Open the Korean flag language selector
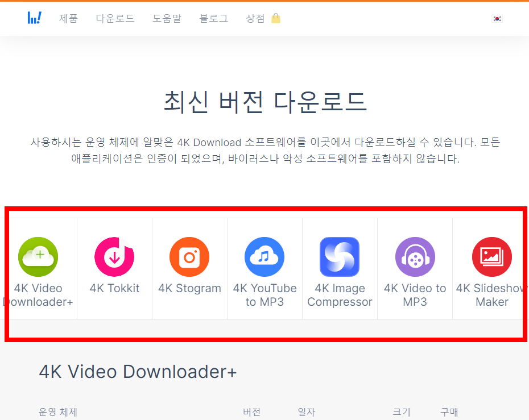Image resolution: width=529 pixels, height=420 pixels. click(x=497, y=18)
